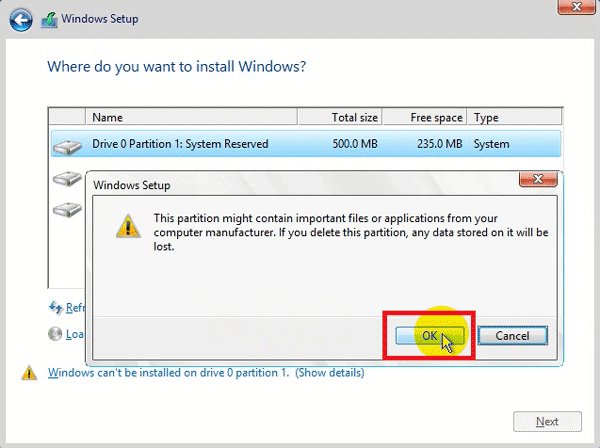Click the drive icon in the second list row

pos(67,179)
